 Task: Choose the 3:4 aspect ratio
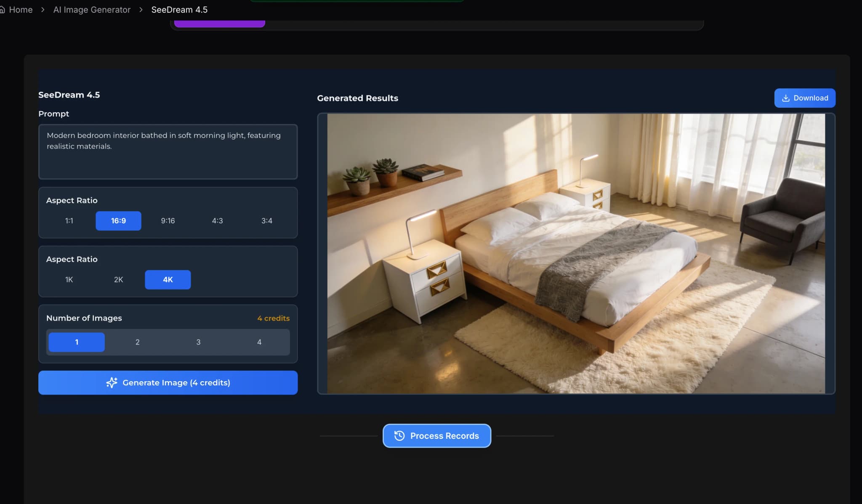tap(266, 221)
